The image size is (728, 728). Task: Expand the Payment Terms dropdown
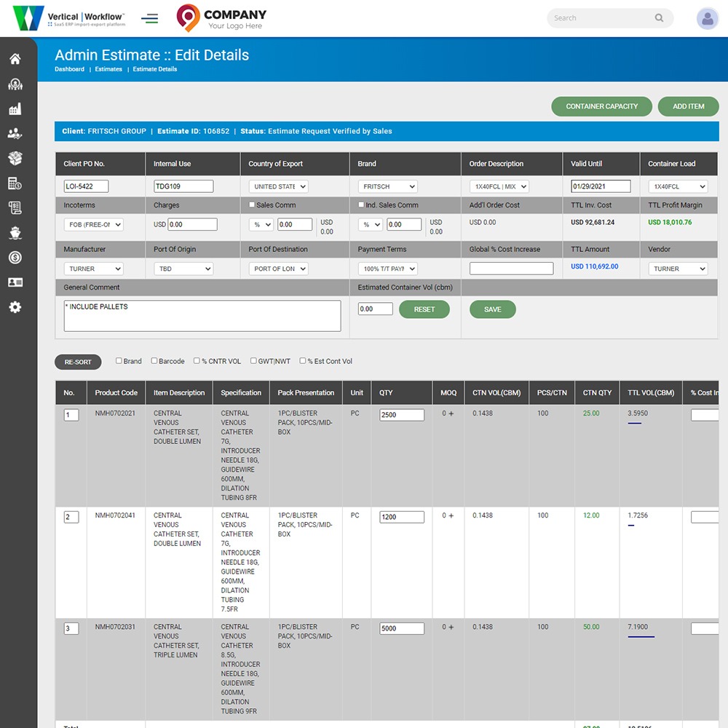[x=387, y=268]
